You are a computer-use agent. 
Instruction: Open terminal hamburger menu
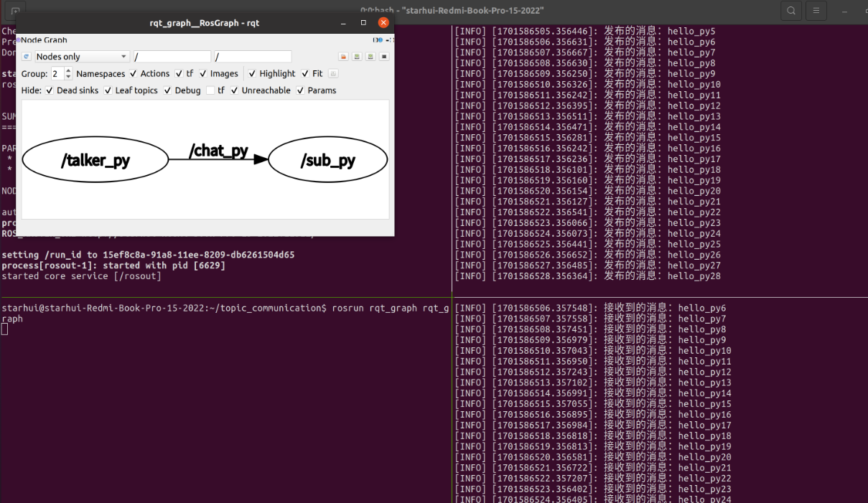tap(816, 11)
